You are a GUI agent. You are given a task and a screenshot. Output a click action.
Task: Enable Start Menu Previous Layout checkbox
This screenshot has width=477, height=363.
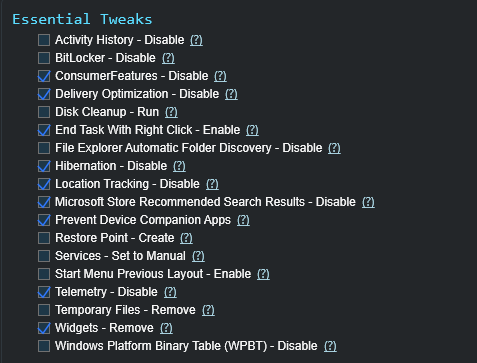pos(44,274)
